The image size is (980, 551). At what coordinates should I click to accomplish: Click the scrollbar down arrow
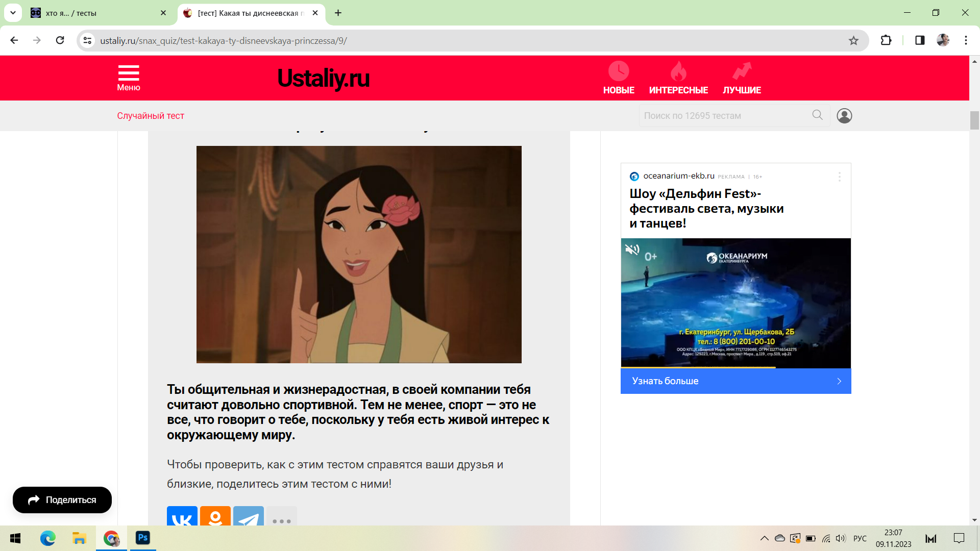click(x=974, y=520)
